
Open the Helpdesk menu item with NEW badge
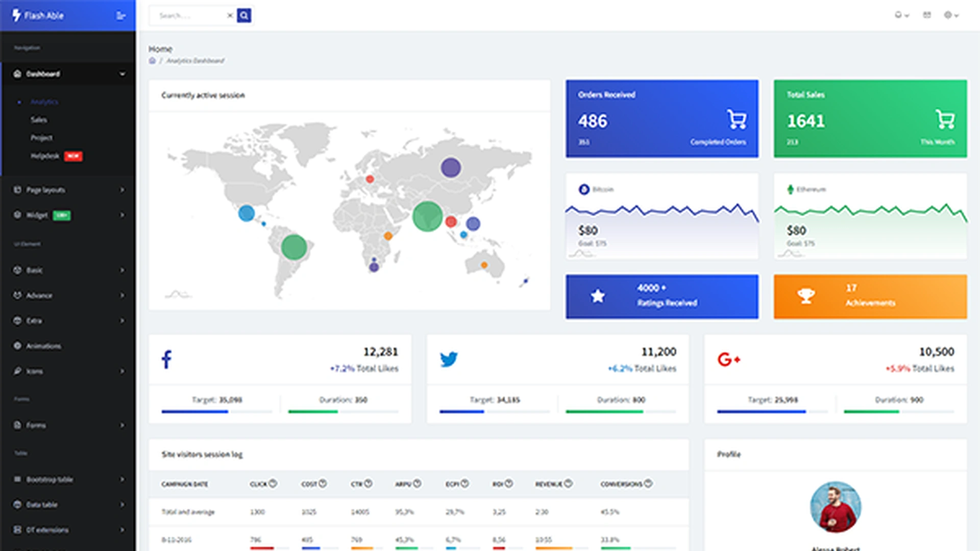(45, 156)
